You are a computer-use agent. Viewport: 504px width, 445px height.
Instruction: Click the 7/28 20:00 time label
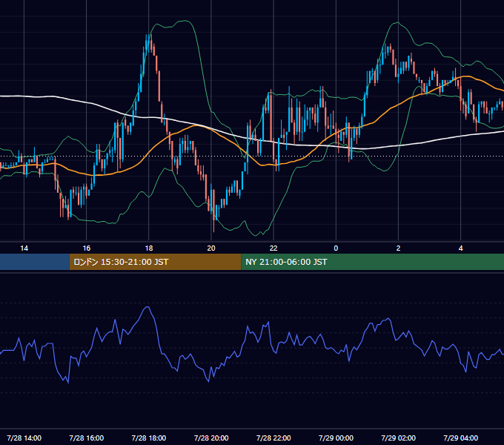(x=211, y=438)
